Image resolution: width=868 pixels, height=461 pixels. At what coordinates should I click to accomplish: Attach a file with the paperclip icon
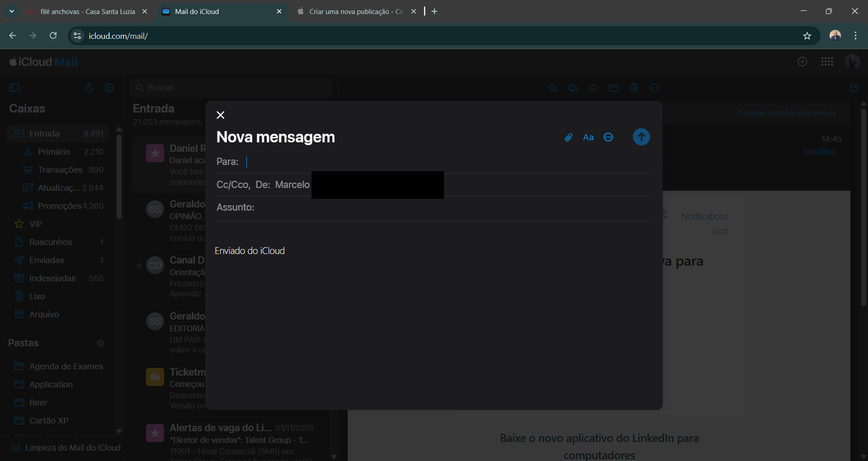pos(569,137)
